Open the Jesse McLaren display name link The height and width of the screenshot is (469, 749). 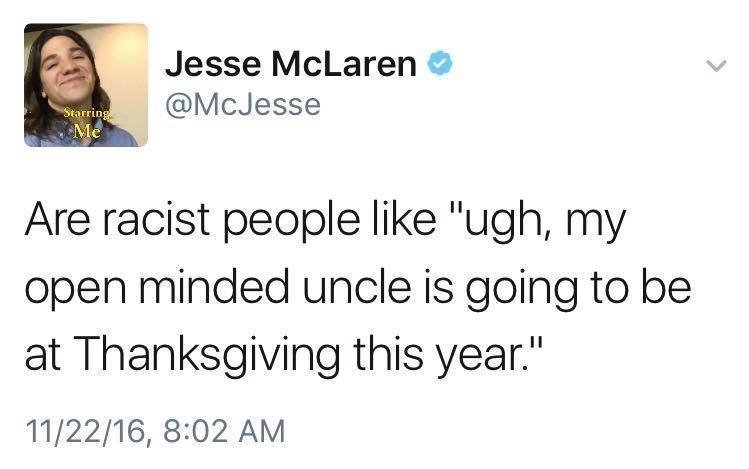(x=291, y=65)
